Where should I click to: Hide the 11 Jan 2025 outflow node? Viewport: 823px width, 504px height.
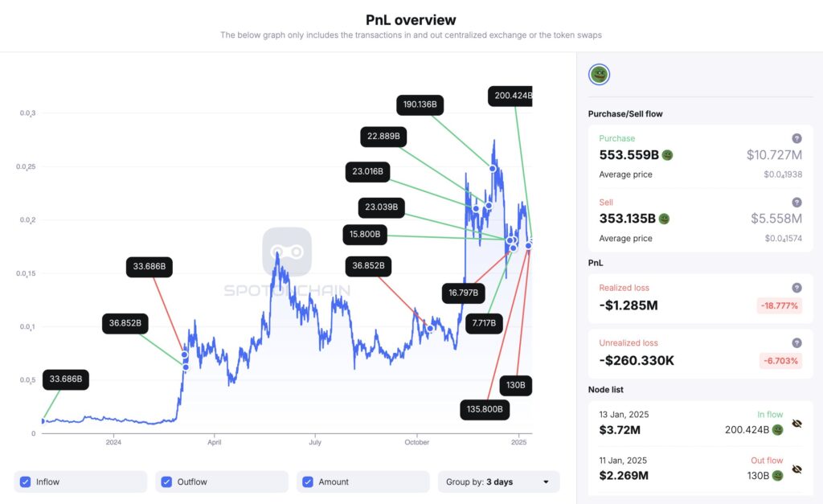[x=796, y=469]
